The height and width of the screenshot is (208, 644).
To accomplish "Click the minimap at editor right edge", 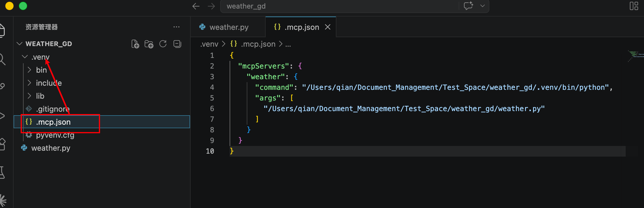I will [635, 56].
